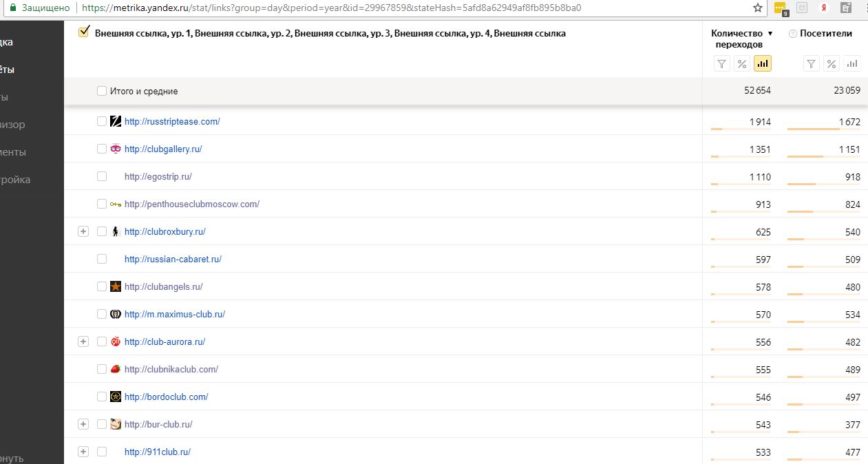The height and width of the screenshot is (464, 868).
Task: Open the yellow extension with badge 9
Action: tap(781, 8)
